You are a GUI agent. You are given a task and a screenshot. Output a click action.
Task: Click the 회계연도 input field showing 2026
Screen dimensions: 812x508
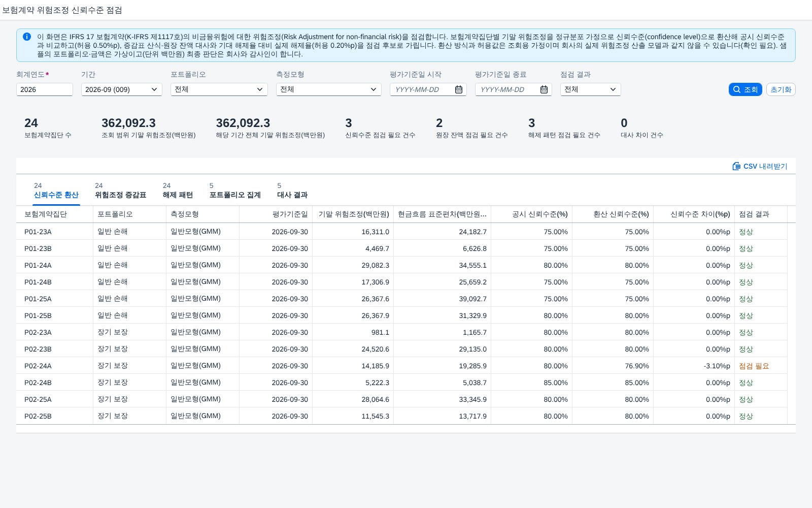[x=45, y=89]
